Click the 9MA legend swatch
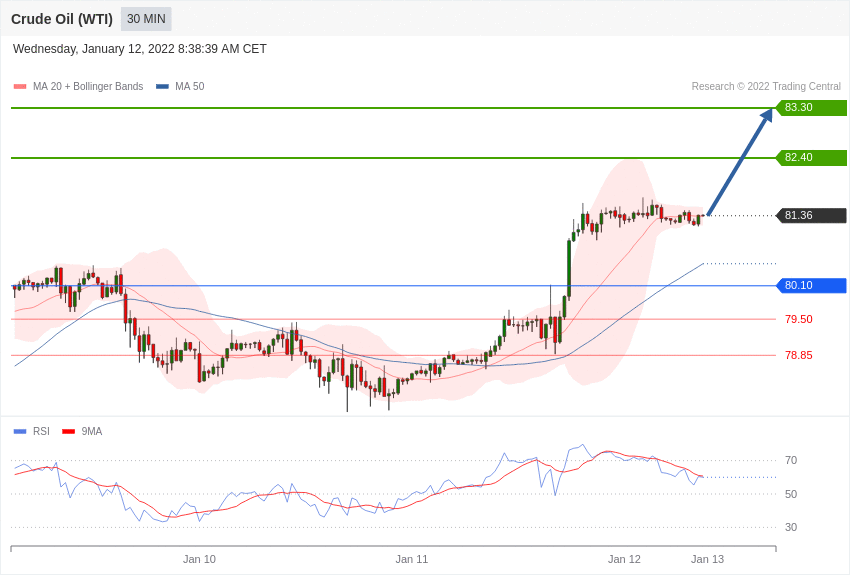This screenshot has width=850, height=576. 69,431
